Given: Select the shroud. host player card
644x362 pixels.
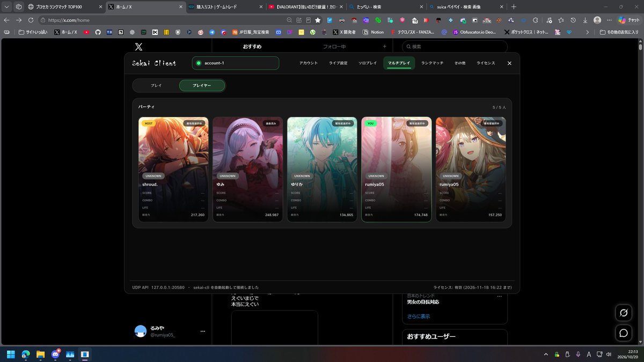Looking at the screenshot, I should (173, 169).
